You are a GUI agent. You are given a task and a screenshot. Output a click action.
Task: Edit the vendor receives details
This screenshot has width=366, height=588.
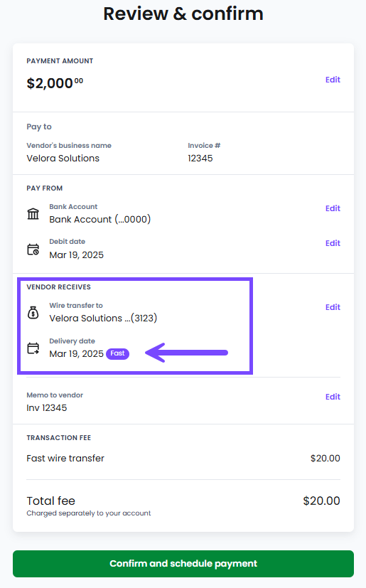coord(333,307)
